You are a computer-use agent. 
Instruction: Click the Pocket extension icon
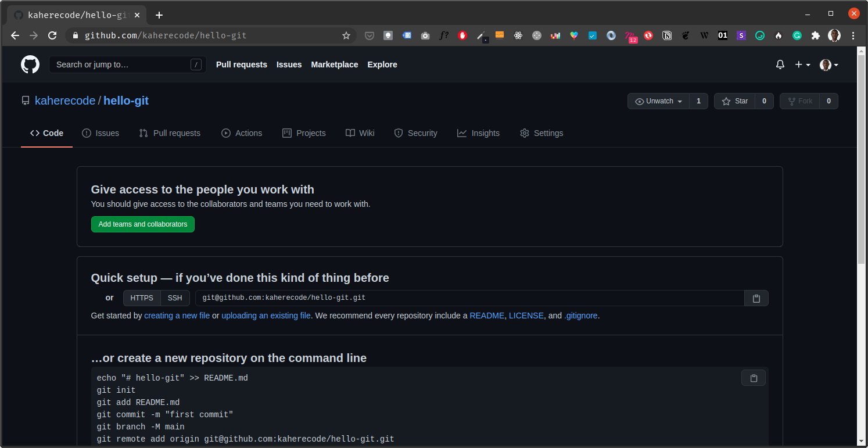(369, 35)
